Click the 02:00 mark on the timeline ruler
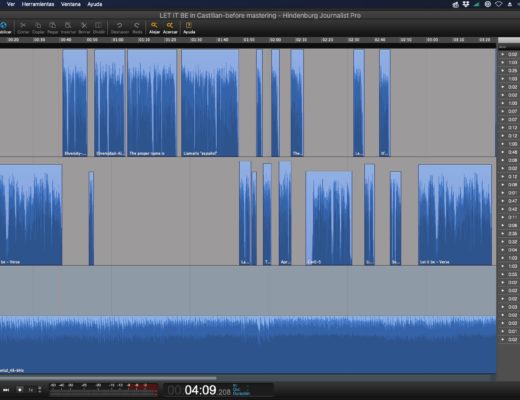This screenshot has height=400, width=520. [x=275, y=40]
